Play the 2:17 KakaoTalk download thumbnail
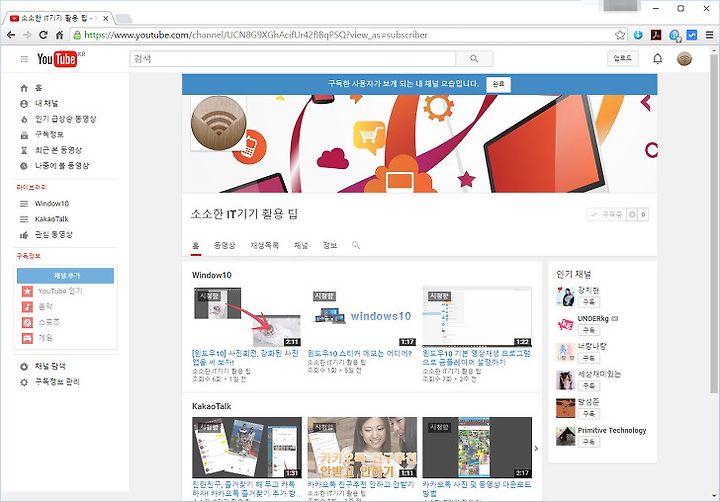The height and width of the screenshot is (502, 720). 477,447
